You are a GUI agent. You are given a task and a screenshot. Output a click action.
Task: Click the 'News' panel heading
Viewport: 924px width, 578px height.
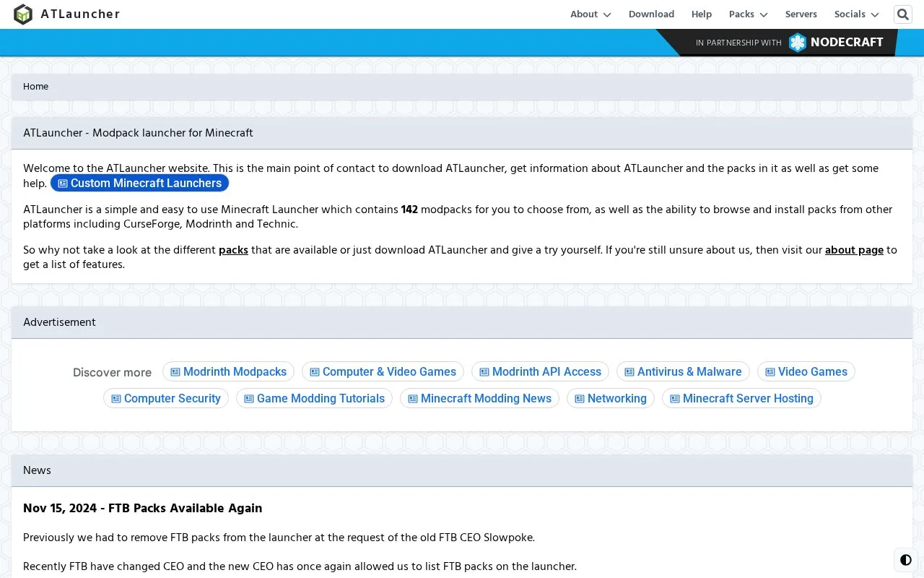37,470
